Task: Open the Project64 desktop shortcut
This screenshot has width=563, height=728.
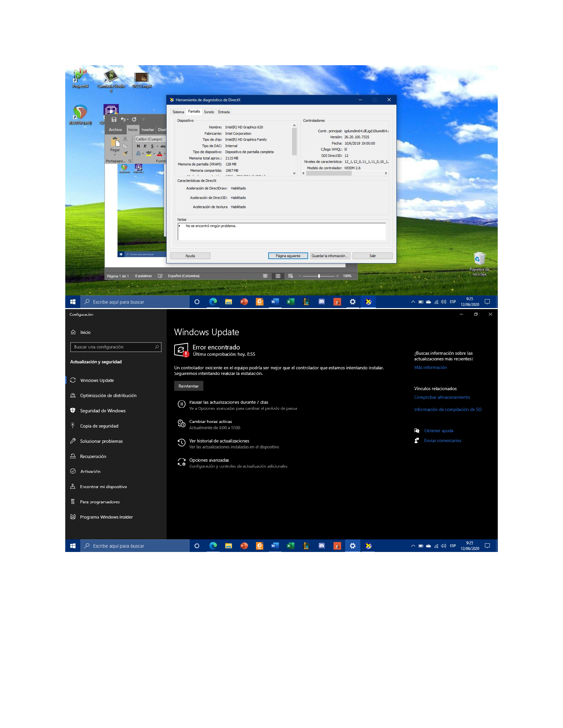Action: (80, 78)
